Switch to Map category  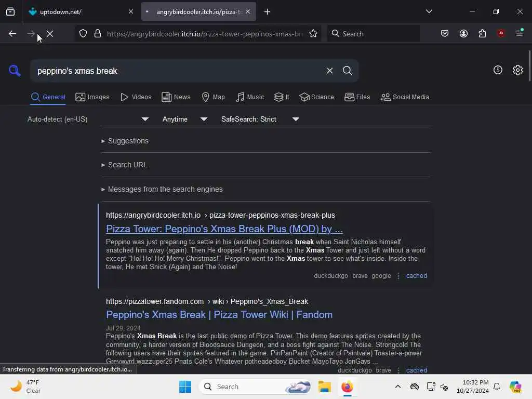coord(213,97)
